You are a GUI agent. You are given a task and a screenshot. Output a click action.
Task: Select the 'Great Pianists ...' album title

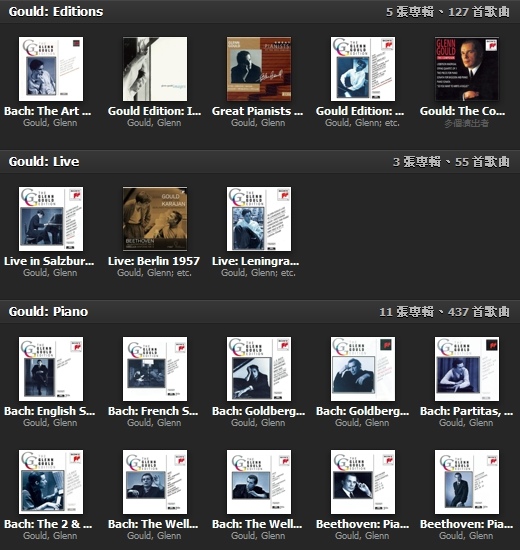tap(258, 111)
